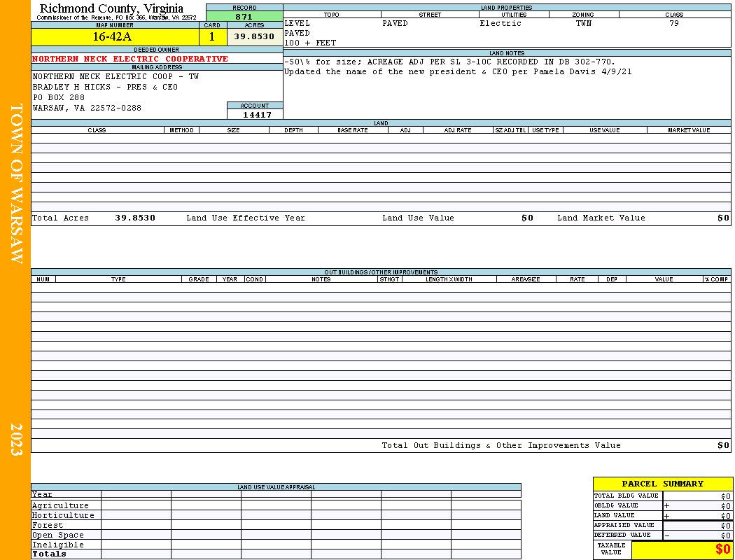Click PAVED value under STREET column
Viewport: 735px width, 560px height.
tap(395, 23)
